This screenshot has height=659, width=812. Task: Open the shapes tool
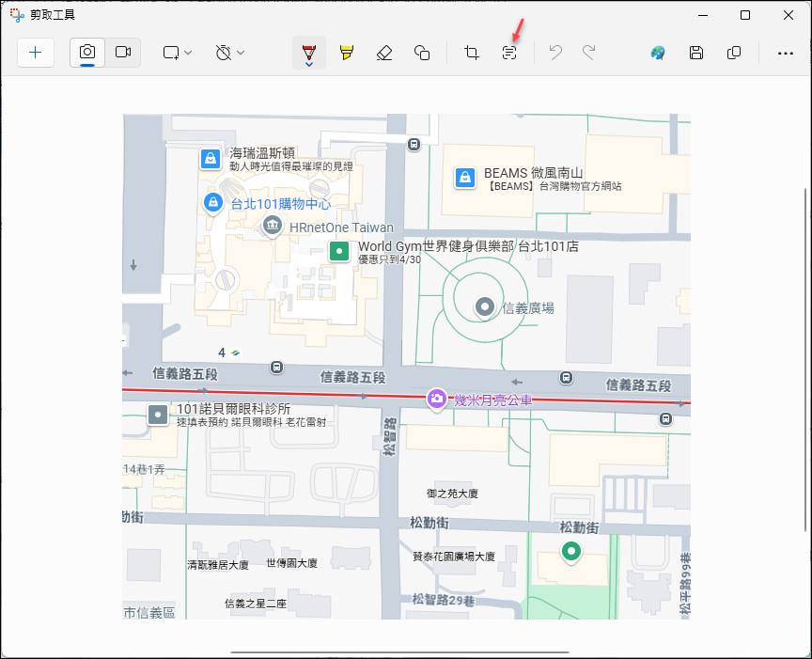tap(422, 53)
